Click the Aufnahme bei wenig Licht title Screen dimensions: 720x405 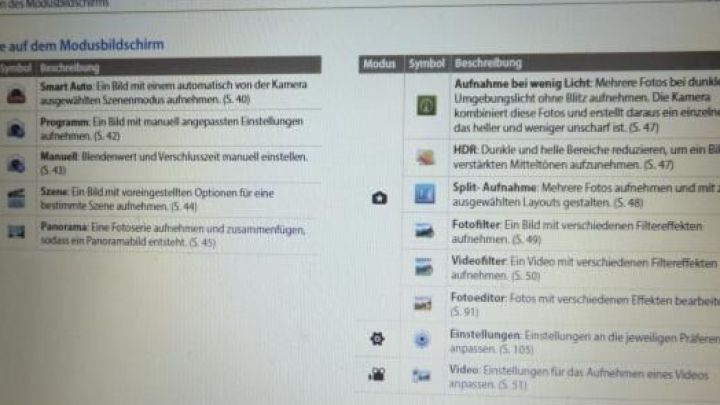point(522,84)
